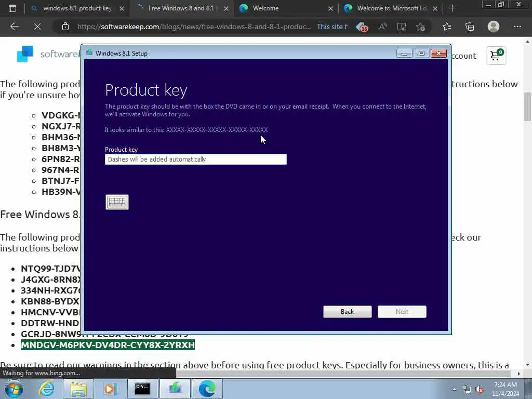Close the Windows 8.1 Setup window
The width and height of the screenshot is (532, 399).
coord(438,54)
